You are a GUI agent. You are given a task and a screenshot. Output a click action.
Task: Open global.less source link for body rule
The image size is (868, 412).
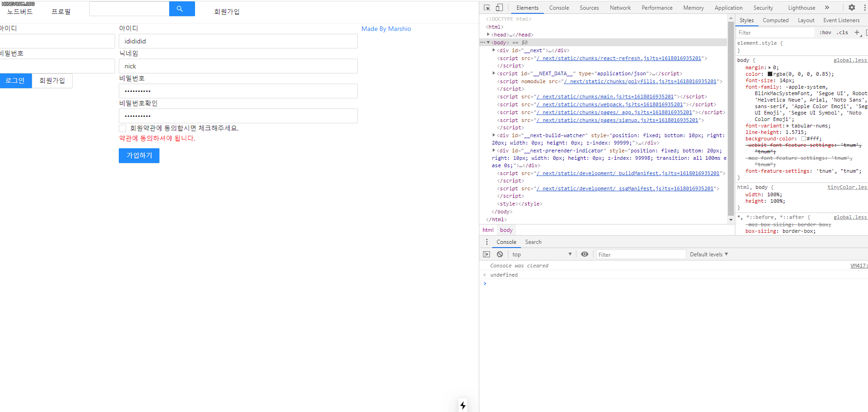pyautogui.click(x=850, y=60)
